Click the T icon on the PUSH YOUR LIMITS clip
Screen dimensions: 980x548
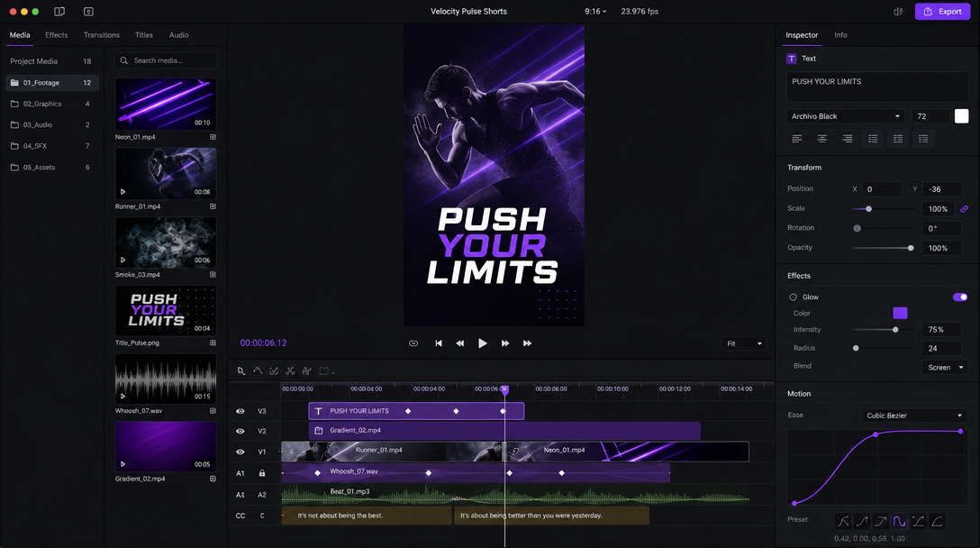(318, 411)
